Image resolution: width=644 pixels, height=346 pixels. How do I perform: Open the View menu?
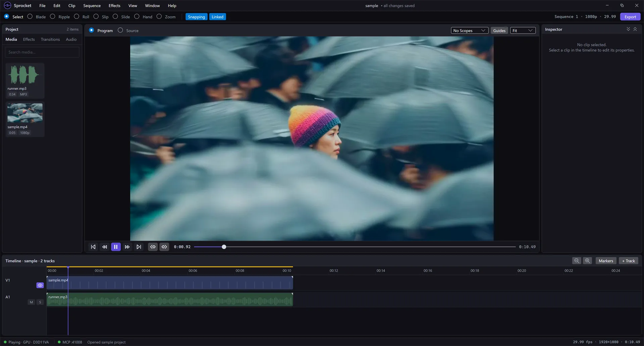[133, 6]
